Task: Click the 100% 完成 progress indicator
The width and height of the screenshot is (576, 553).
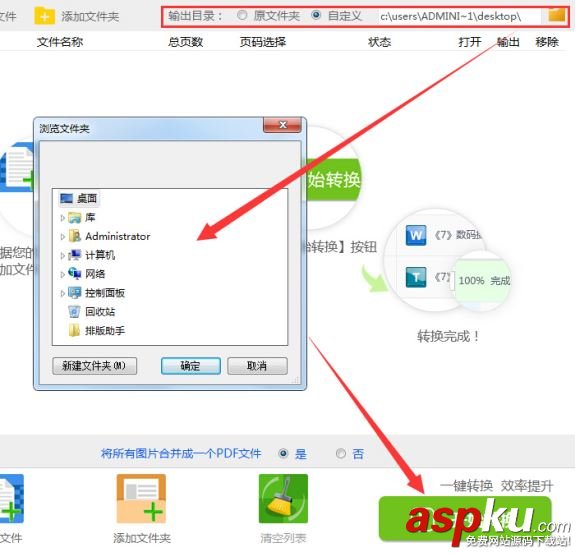Action: (484, 281)
